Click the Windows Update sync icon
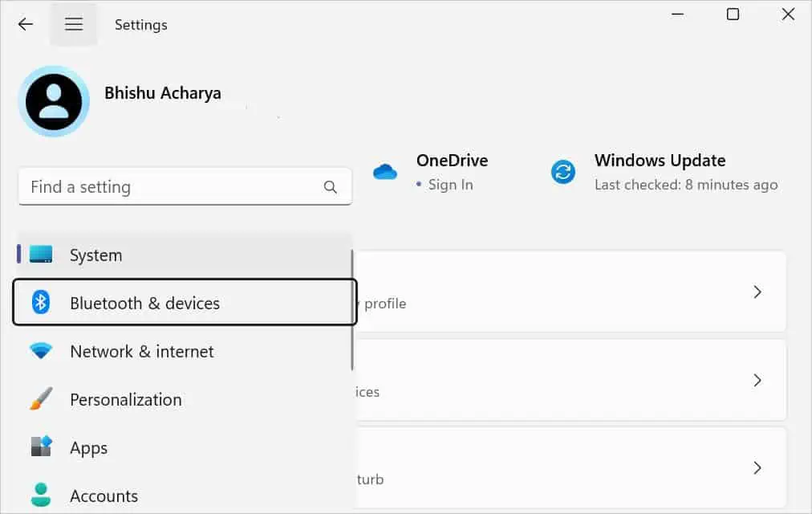The height and width of the screenshot is (514, 812). [x=563, y=171]
